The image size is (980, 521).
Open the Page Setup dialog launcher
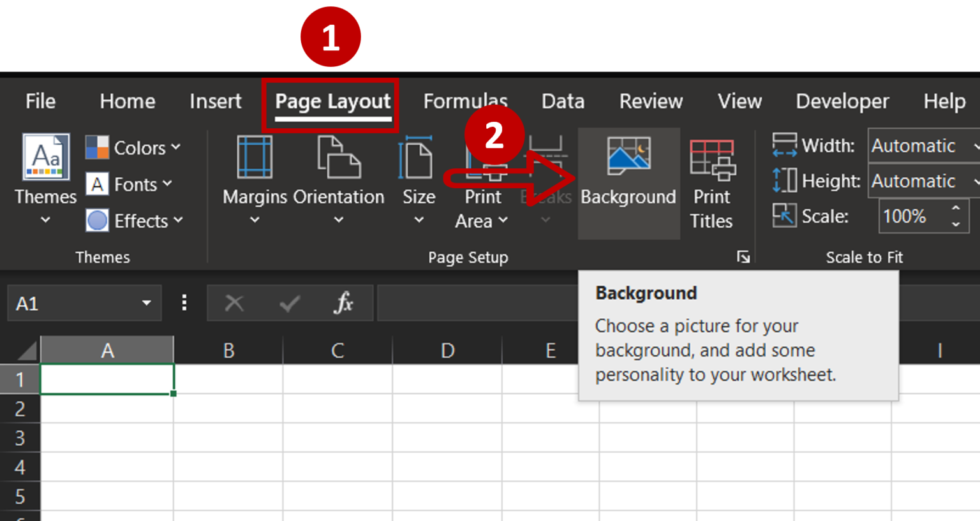[x=744, y=256]
